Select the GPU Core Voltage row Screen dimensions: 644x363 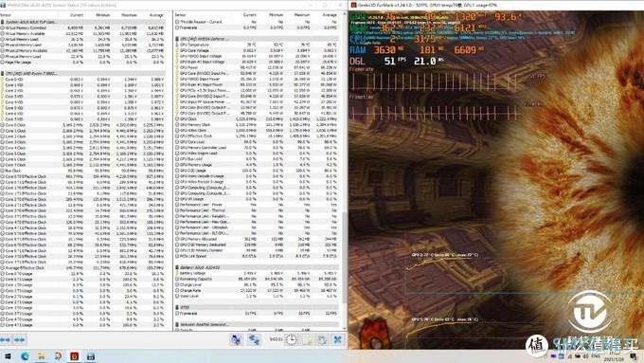click(x=257, y=50)
